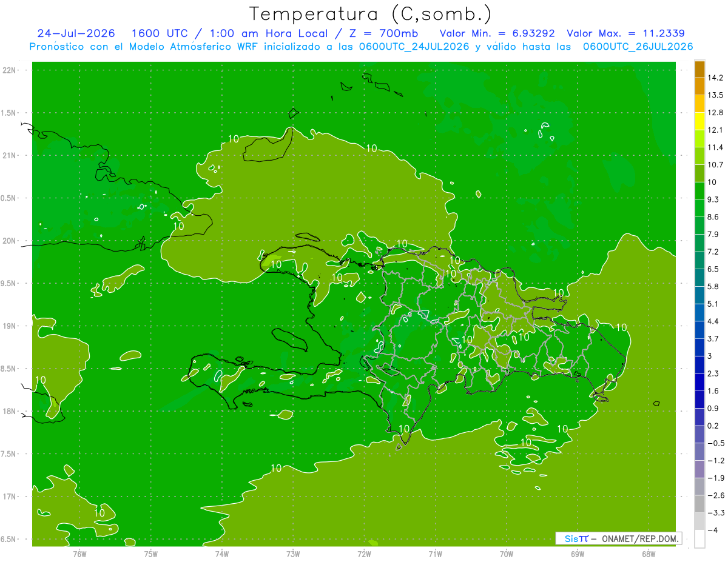Click the initialization time "0600UTC_24JUL2026"

411,47
